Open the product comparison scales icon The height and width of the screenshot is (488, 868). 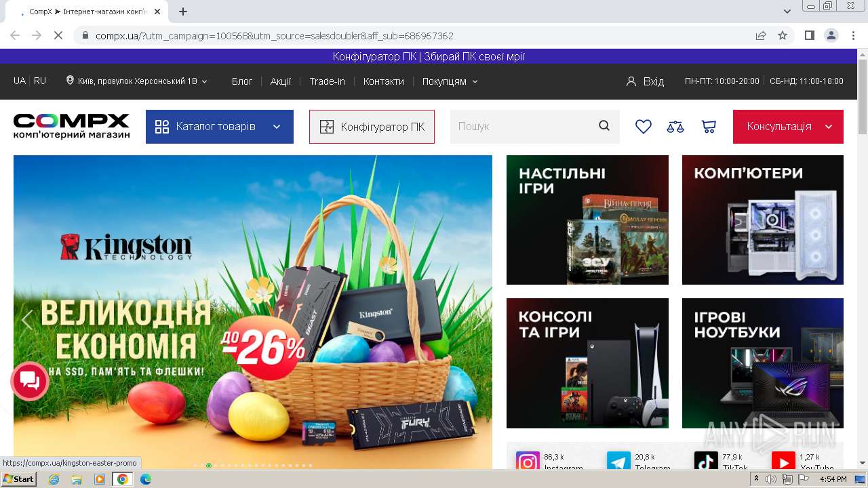(x=675, y=126)
